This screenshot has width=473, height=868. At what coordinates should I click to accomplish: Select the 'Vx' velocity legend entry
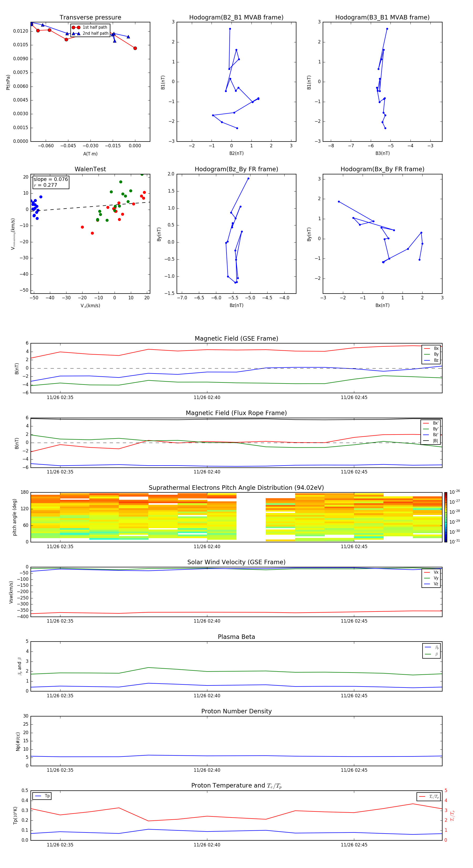tap(431, 572)
